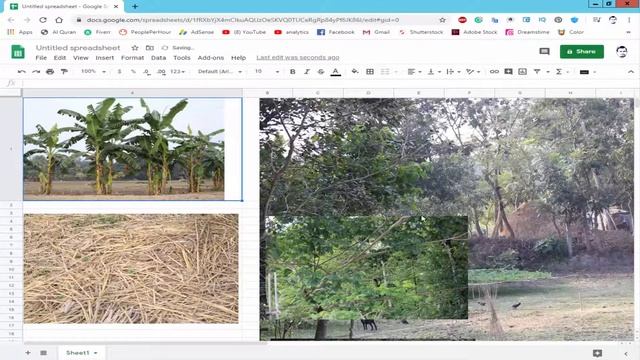The image size is (640, 360).
Task: Insert a chart
Action: 522,71
